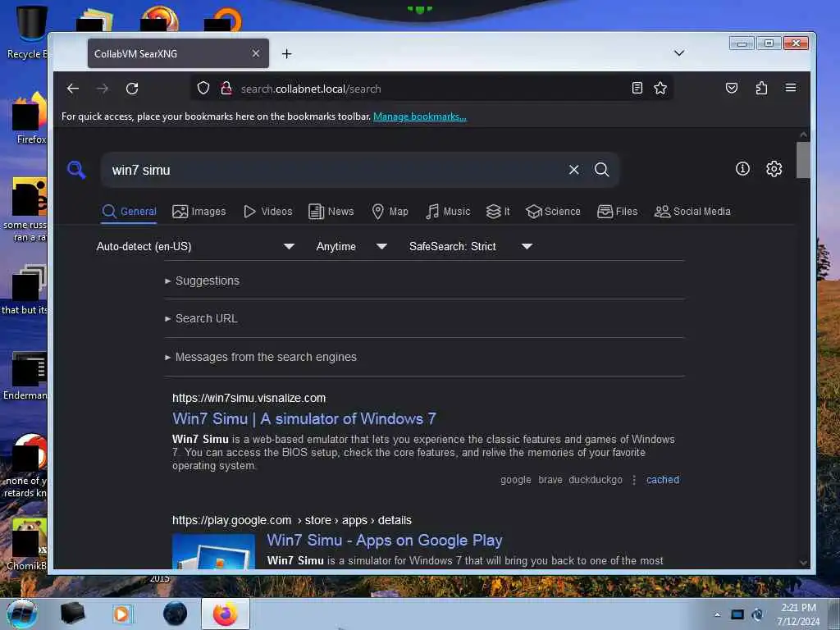This screenshot has width=840, height=630.
Task: Switch to the Images category
Action: (199, 212)
